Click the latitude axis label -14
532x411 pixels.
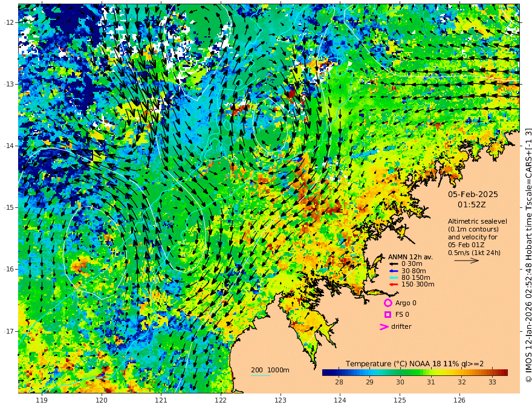pyautogui.click(x=9, y=146)
